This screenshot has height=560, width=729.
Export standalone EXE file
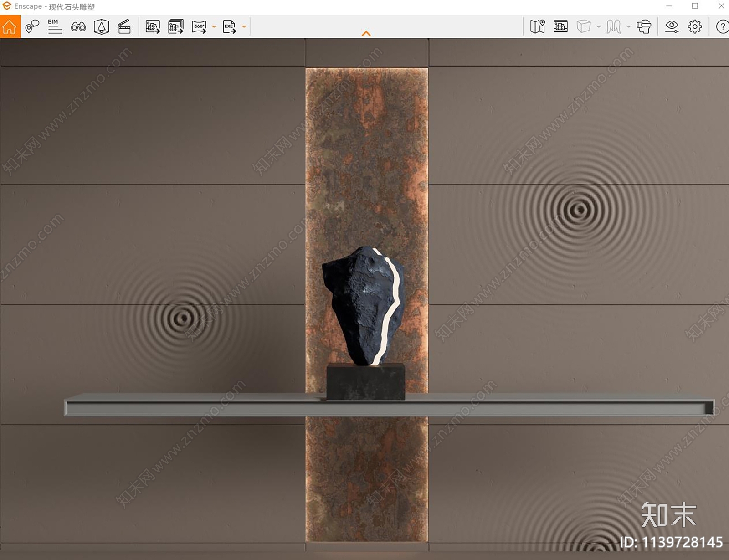pos(230,27)
